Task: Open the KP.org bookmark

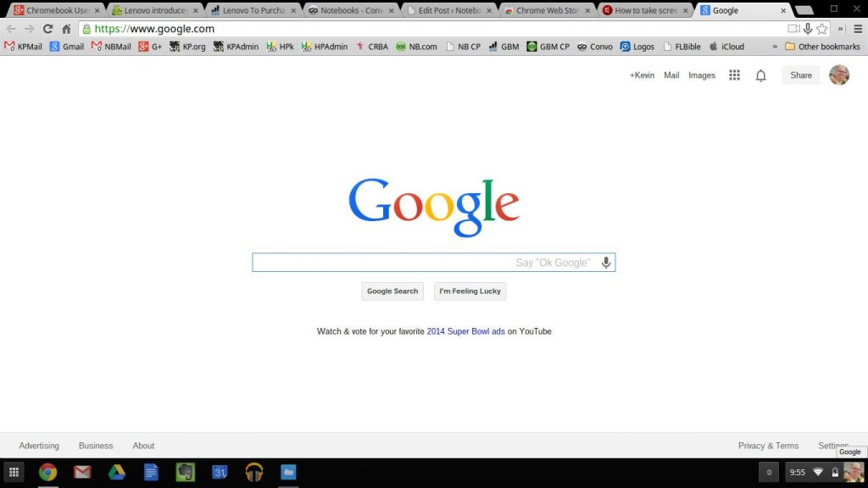Action: pos(187,47)
